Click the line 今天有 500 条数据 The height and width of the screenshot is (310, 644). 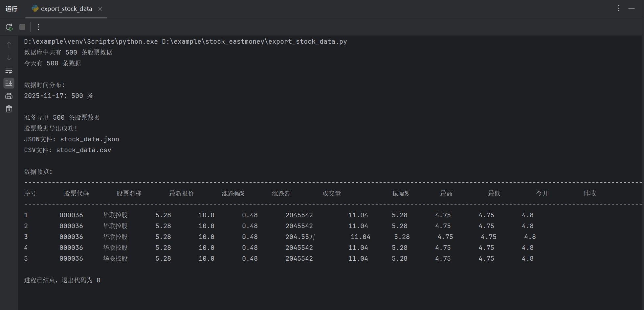click(x=53, y=63)
